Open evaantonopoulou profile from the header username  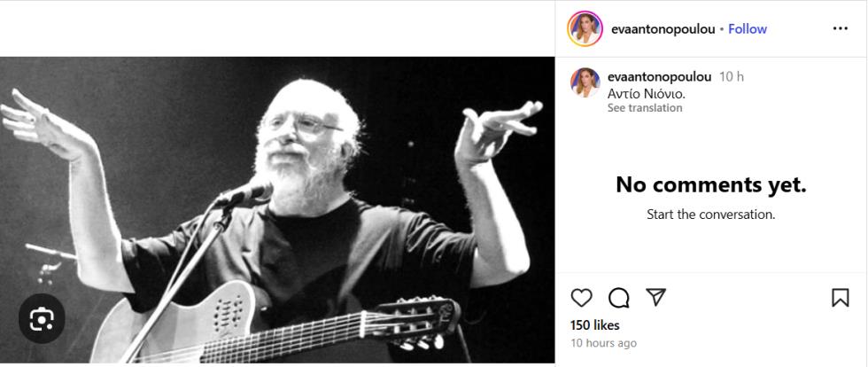[663, 28]
